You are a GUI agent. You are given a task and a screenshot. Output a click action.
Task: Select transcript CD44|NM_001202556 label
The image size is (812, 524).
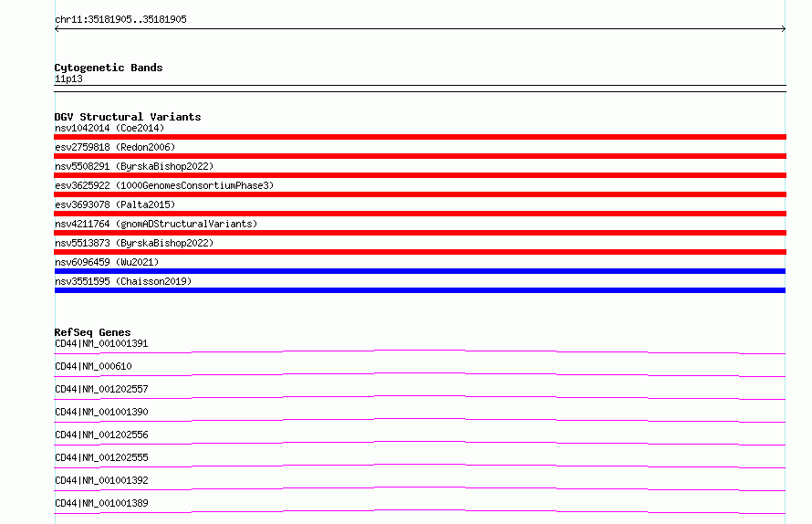pyautogui.click(x=101, y=435)
